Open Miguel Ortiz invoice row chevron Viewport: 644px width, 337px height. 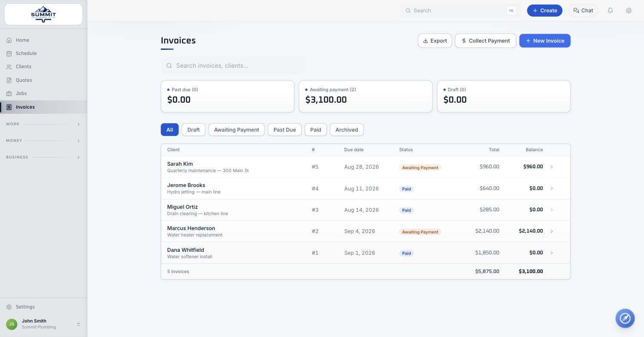552,210
